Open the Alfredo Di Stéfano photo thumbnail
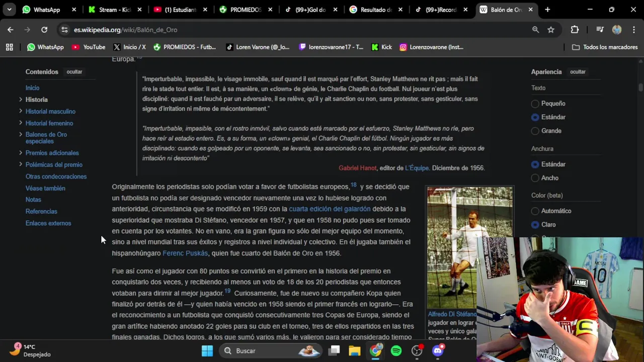The height and width of the screenshot is (362, 644). tap(470, 248)
